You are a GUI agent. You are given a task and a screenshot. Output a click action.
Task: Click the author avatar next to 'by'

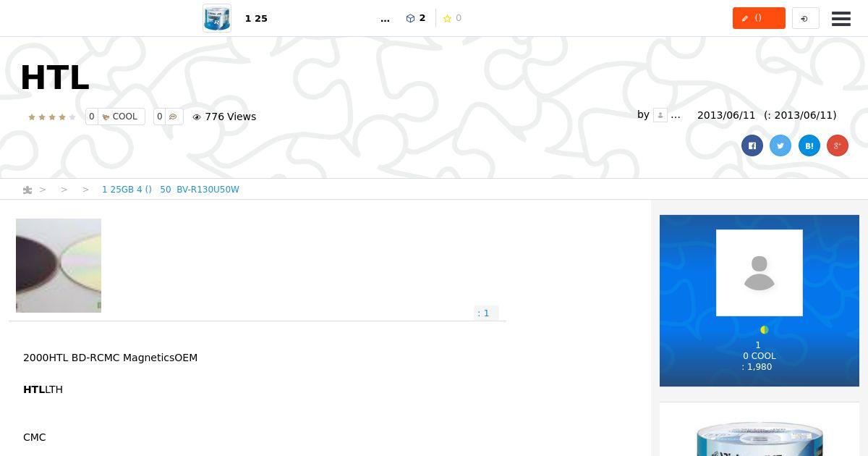(x=660, y=115)
